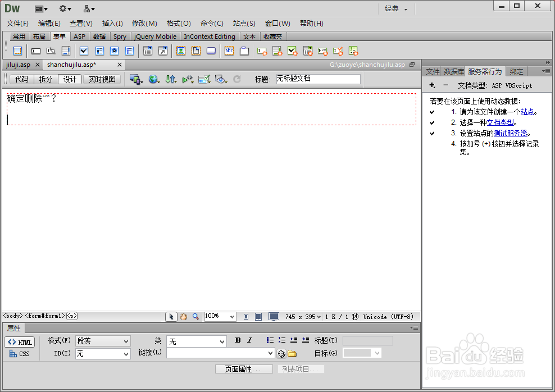The image size is (555, 392).
Task: Insert a Fieldset form element
Action: click(244, 51)
